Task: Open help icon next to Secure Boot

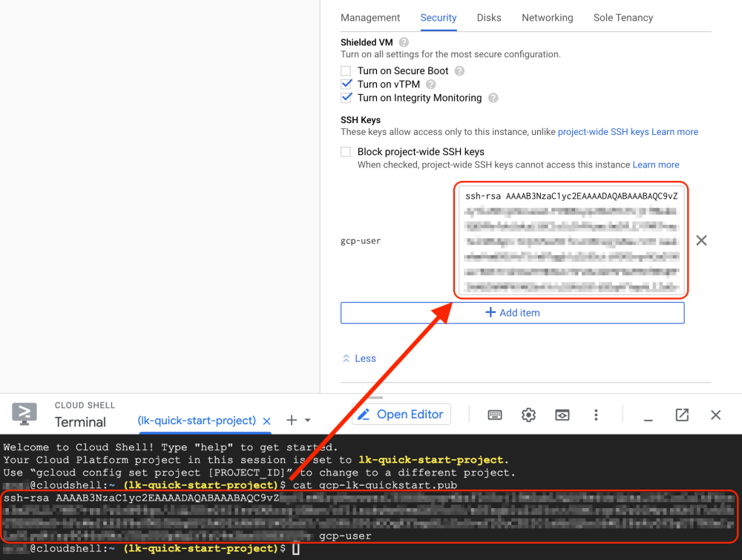Action: tap(459, 71)
